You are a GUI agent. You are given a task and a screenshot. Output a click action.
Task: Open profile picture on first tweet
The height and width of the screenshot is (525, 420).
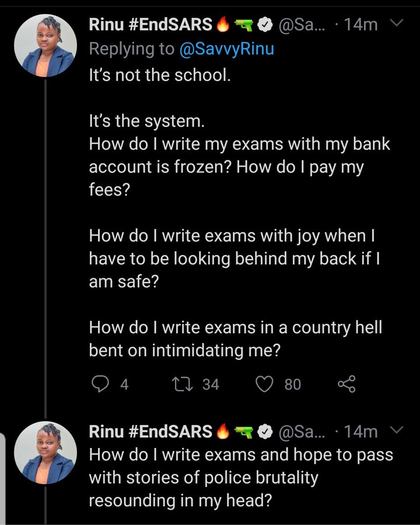pyautogui.click(x=45, y=45)
